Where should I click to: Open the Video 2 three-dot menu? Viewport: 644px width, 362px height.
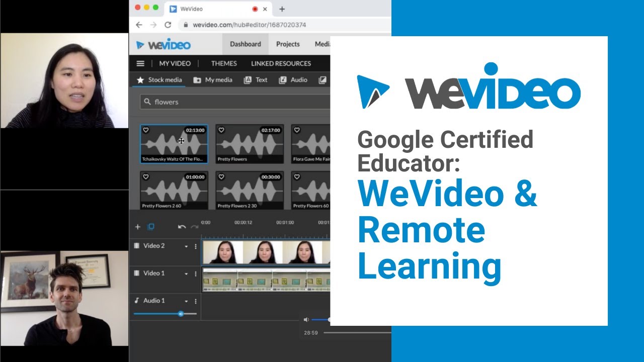click(x=196, y=246)
